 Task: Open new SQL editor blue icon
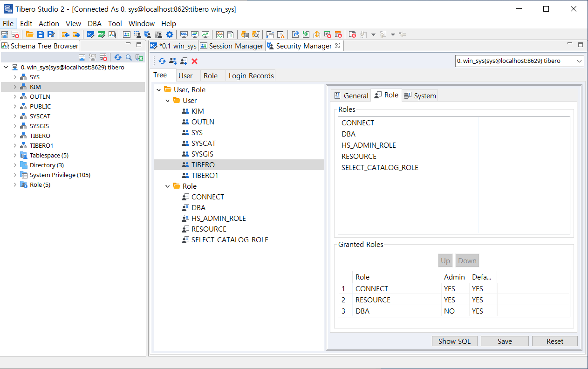coord(91,34)
